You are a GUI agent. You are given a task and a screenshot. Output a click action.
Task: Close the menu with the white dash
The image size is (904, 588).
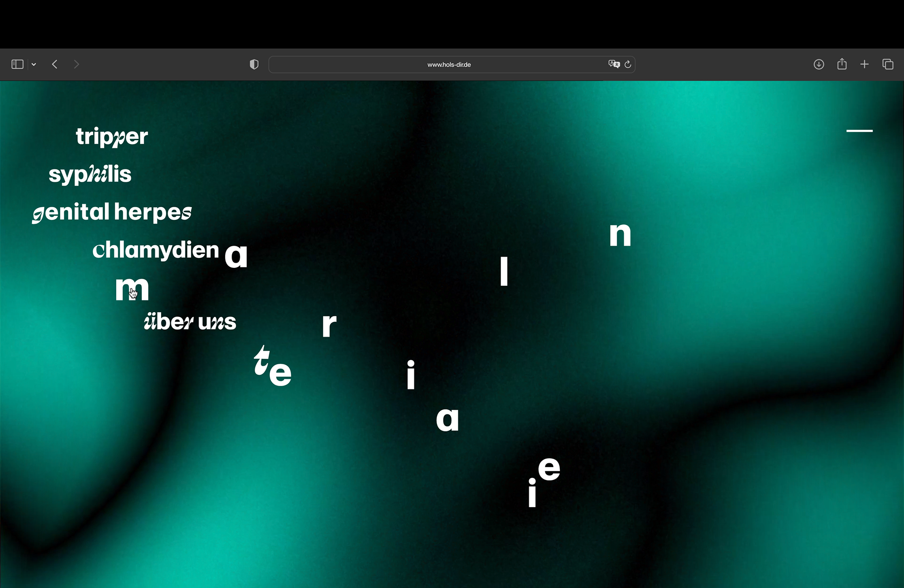(x=859, y=131)
